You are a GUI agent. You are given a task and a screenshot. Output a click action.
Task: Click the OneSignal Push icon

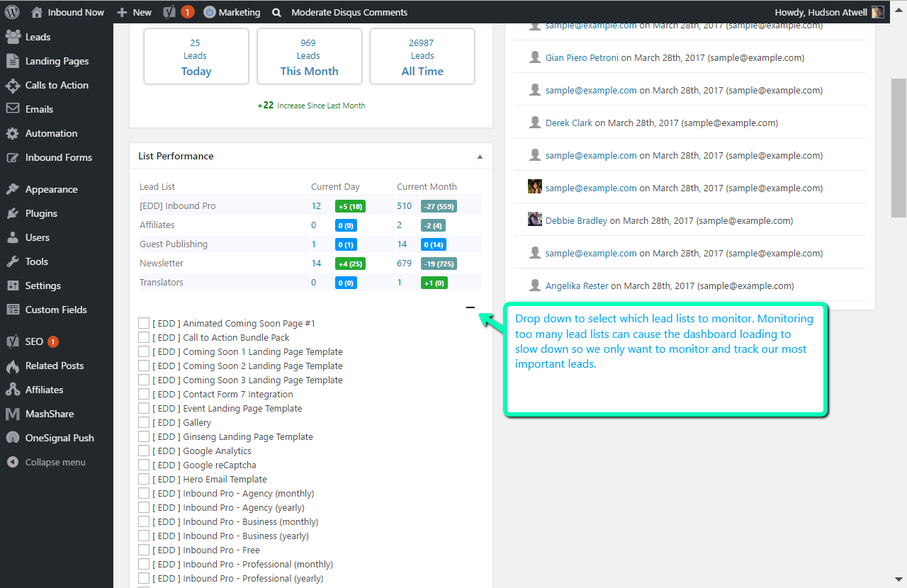click(x=13, y=438)
